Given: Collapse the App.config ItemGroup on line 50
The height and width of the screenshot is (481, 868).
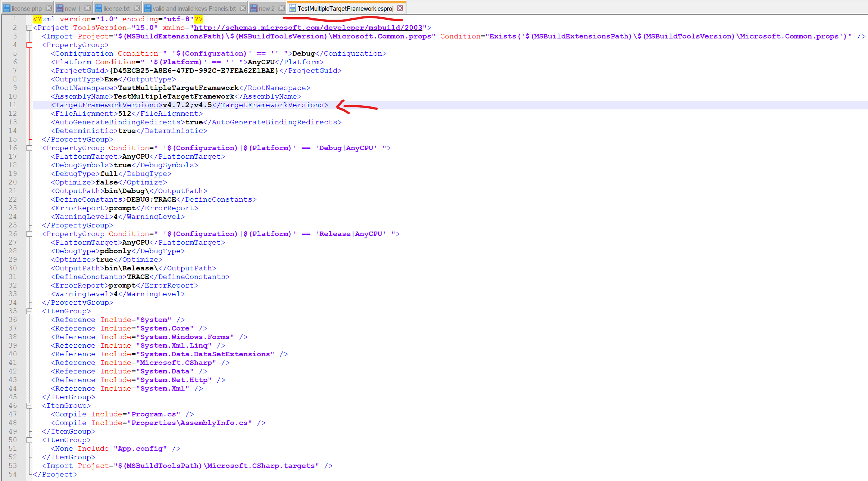Looking at the screenshot, I should [29, 440].
